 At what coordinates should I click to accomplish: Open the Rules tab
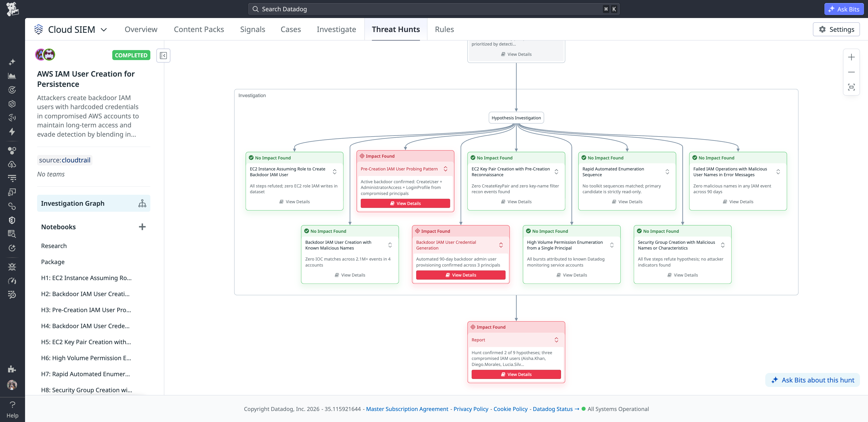444,29
